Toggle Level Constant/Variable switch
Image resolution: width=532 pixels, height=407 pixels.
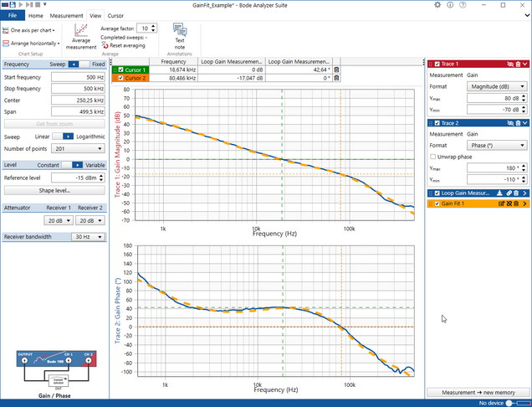(x=72, y=165)
